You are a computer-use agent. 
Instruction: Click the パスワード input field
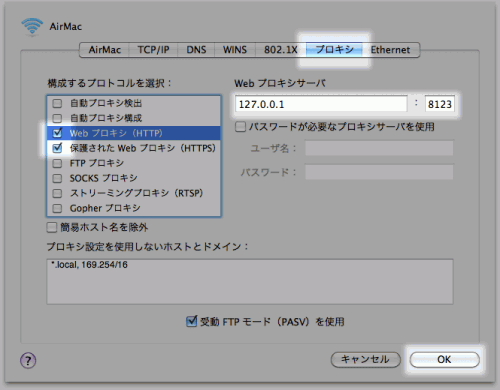(x=379, y=172)
